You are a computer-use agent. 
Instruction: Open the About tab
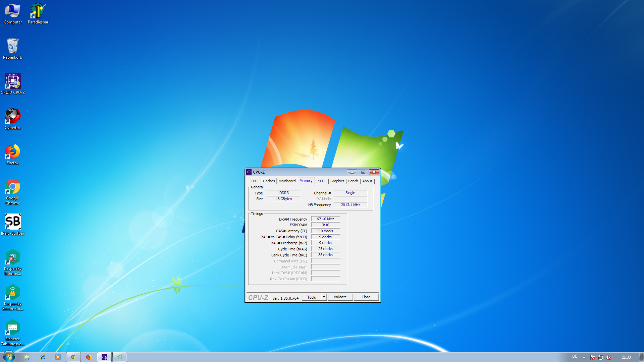(367, 181)
